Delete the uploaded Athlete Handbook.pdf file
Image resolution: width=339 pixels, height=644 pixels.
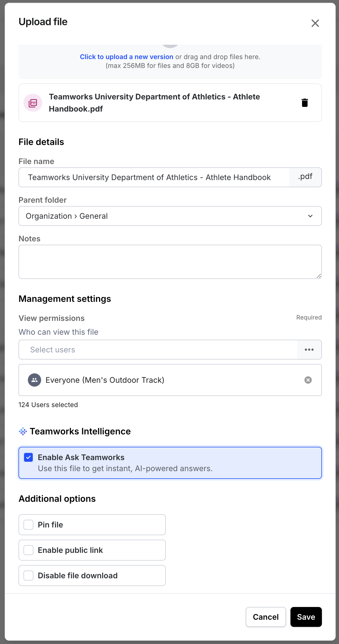tap(305, 103)
